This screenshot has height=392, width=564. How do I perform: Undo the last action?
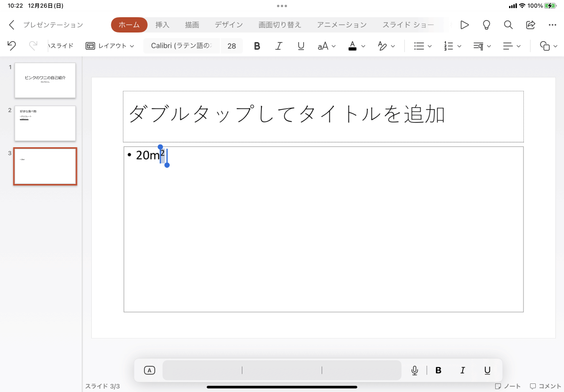pos(11,46)
